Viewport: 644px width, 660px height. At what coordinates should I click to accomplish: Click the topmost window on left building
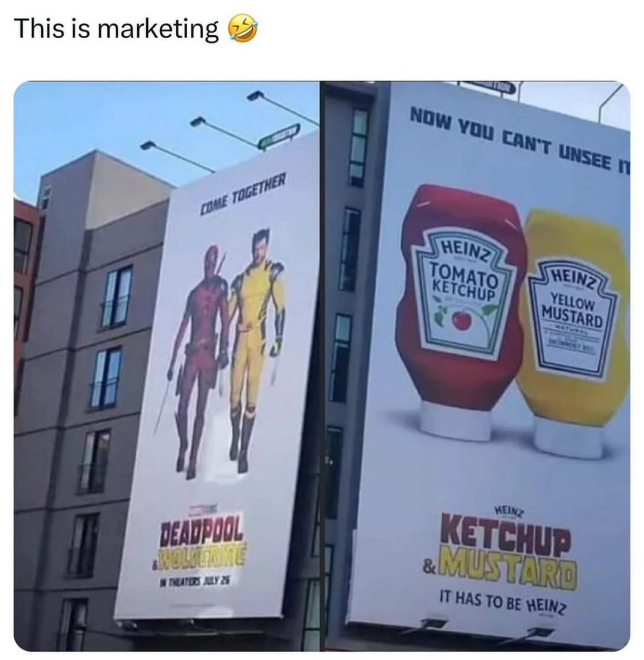pos(116,296)
